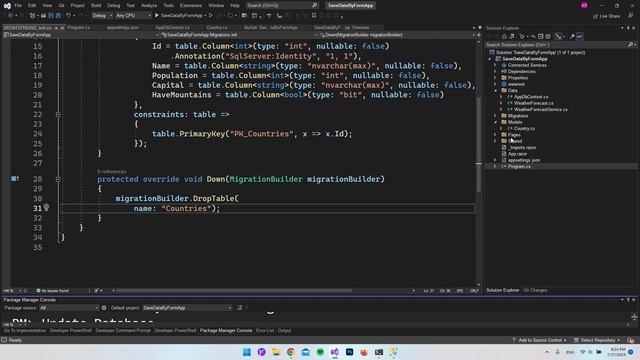The width and height of the screenshot is (640, 360).
Task: Open Default project dropdown
Action: tap(187, 308)
